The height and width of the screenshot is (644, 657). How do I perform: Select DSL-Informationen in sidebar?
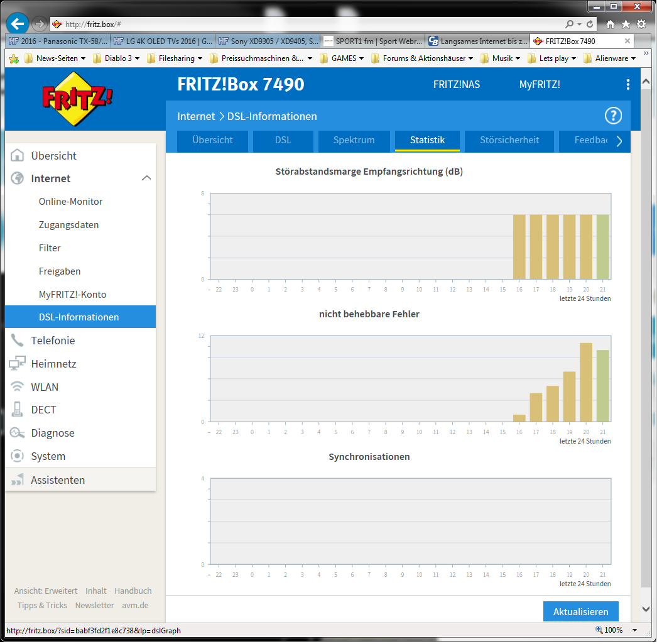80,317
